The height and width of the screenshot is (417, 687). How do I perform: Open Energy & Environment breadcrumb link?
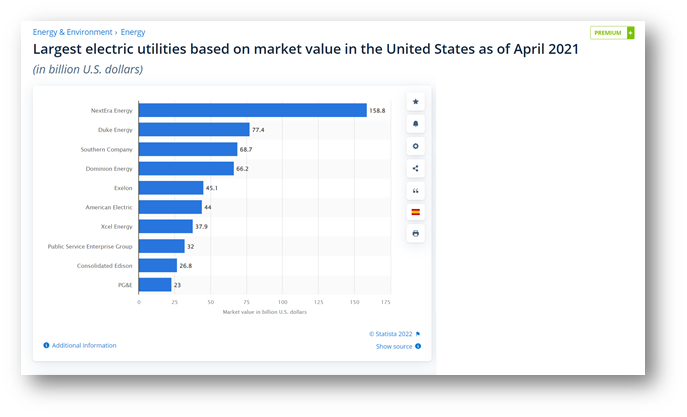[72, 32]
